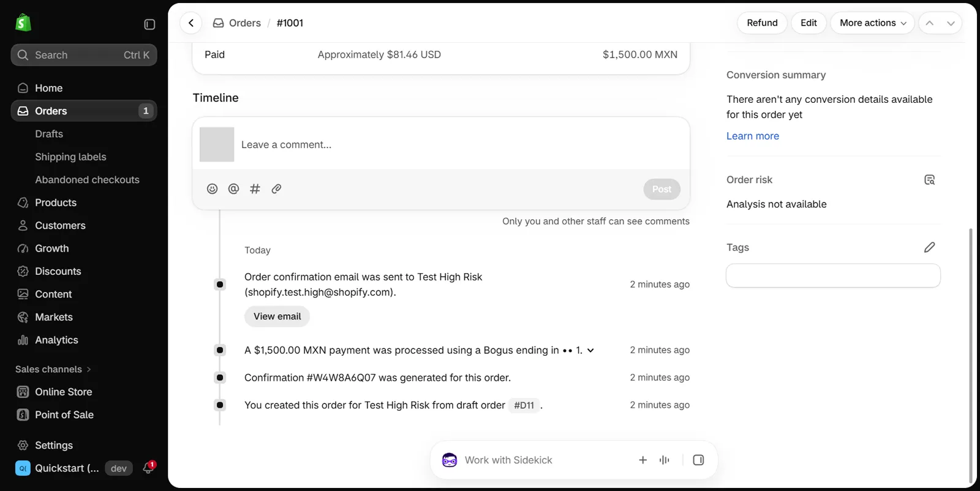
Task: Go to the previous order arrow
Action: [929, 23]
